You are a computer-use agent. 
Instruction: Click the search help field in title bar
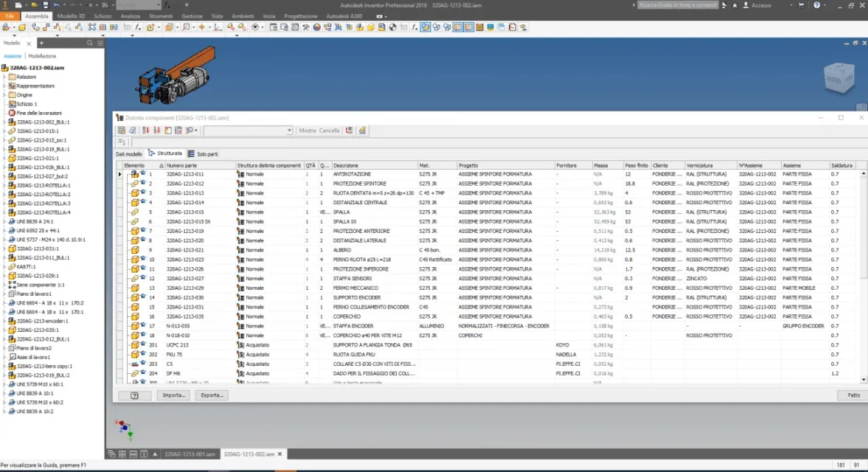(678, 5)
